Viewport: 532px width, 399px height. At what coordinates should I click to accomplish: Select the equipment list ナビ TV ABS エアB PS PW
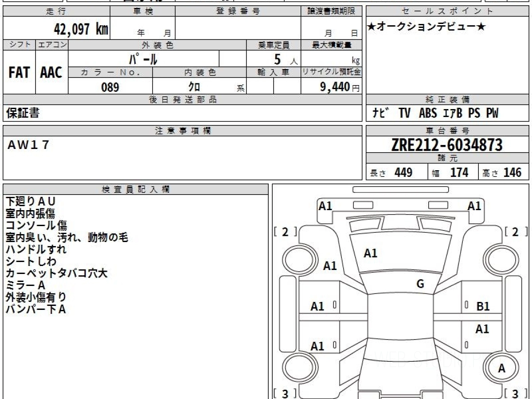pyautogui.click(x=435, y=113)
